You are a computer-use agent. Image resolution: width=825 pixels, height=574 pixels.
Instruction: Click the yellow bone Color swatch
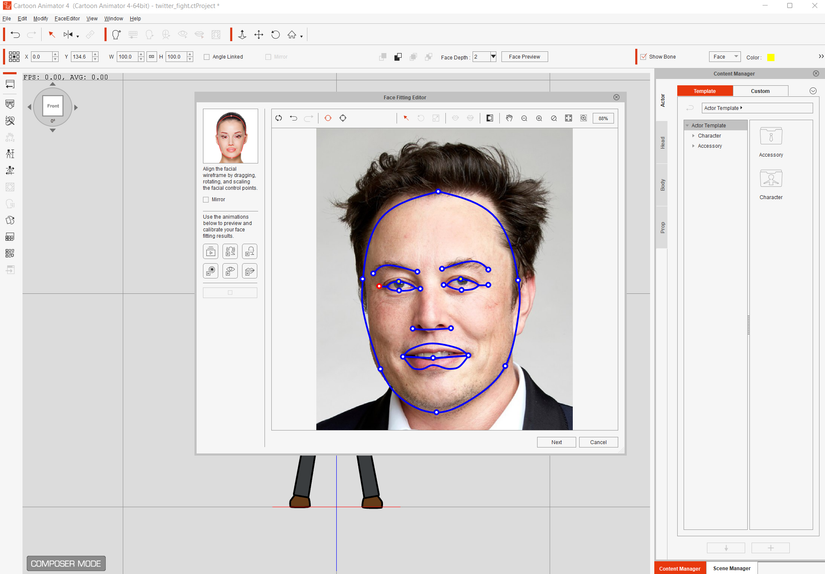tap(771, 57)
